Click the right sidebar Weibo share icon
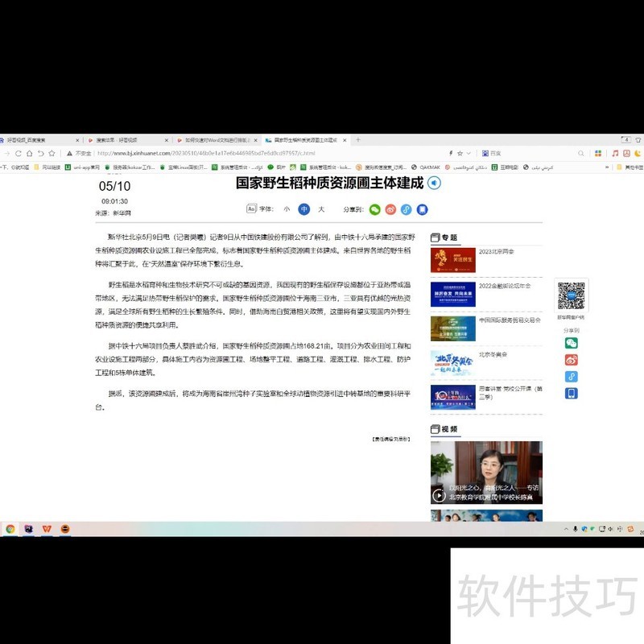Image resolution: width=644 pixels, height=644 pixels. (x=572, y=360)
